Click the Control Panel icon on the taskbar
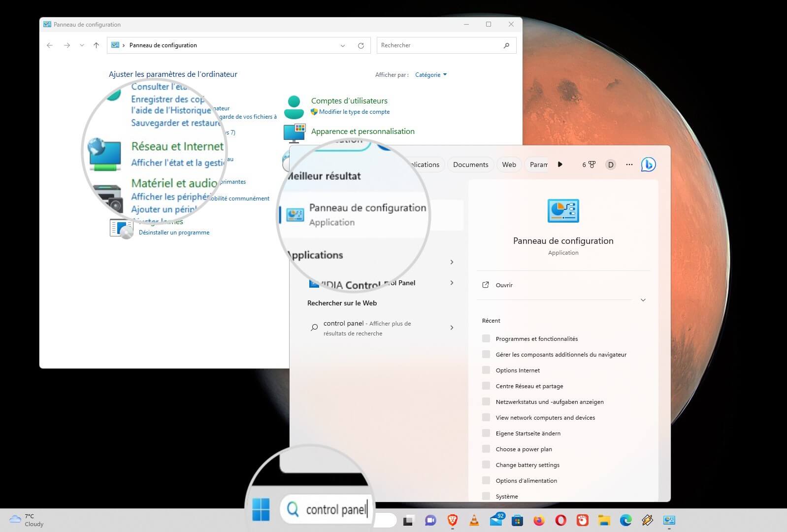Viewport: 787px width, 532px height. 669,521
